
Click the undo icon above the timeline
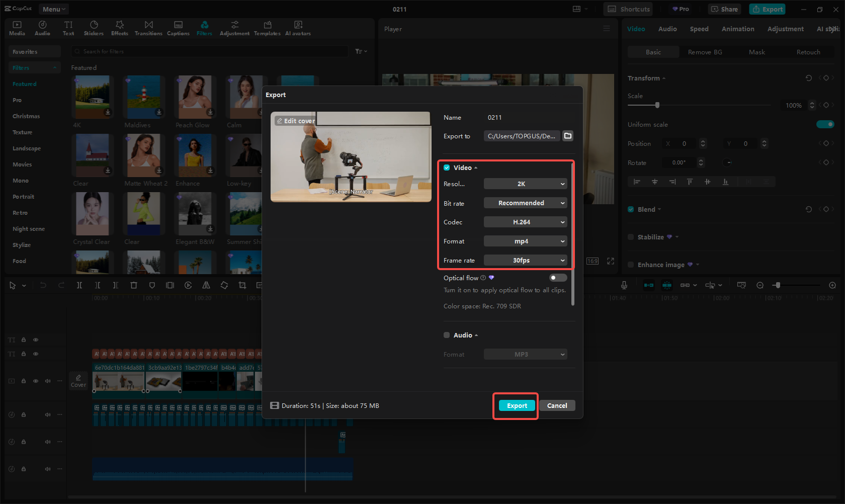coord(43,285)
